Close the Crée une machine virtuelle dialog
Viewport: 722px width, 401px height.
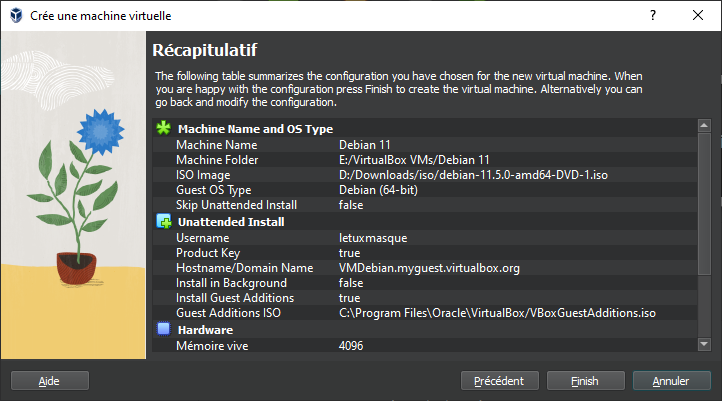(x=698, y=15)
